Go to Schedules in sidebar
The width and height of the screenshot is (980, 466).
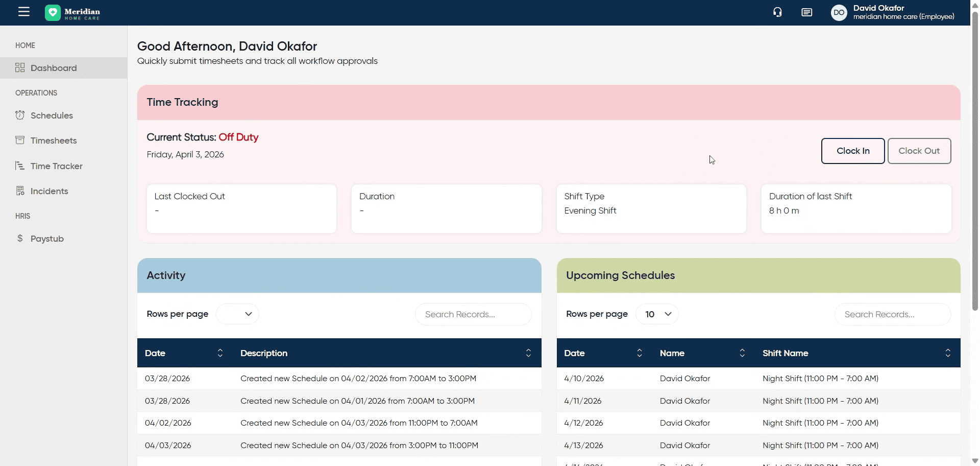tap(52, 115)
